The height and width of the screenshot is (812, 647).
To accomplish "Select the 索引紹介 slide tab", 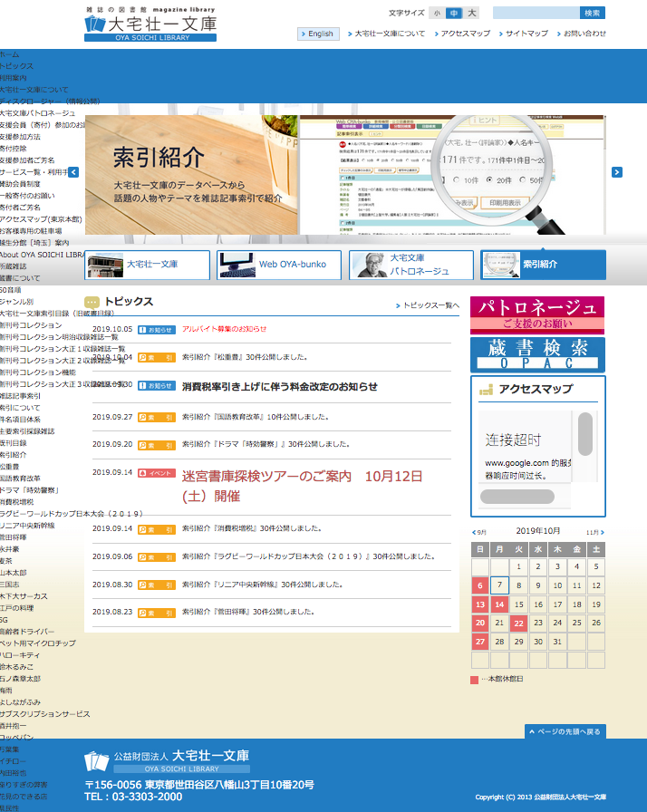I will 543,265.
